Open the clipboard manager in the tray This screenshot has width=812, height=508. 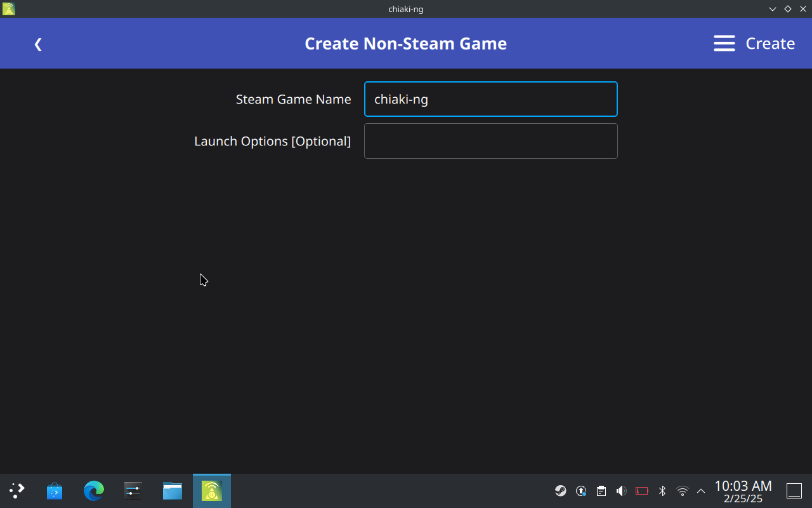coord(601,490)
